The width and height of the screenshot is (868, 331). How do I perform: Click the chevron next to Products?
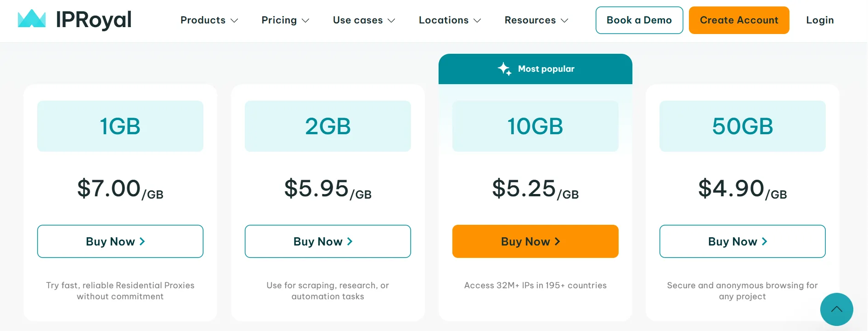(235, 21)
